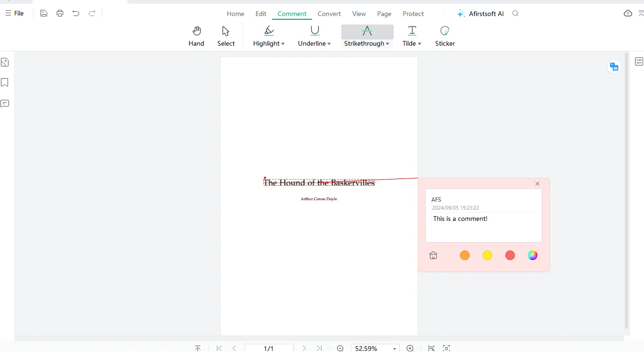Click the Undo arrow

(x=76, y=13)
